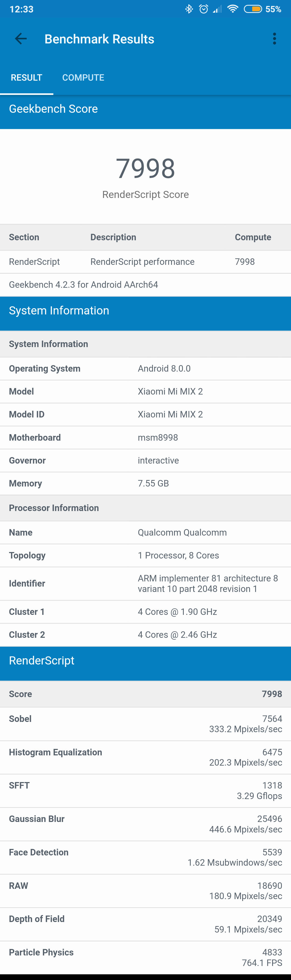Select the Face Detection result row
The width and height of the screenshot is (291, 980).
(145, 858)
